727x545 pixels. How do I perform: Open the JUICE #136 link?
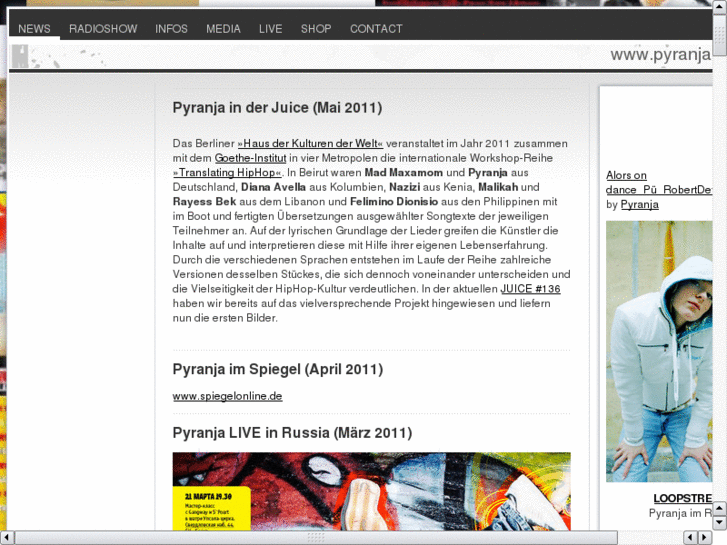pyautogui.click(x=530, y=289)
